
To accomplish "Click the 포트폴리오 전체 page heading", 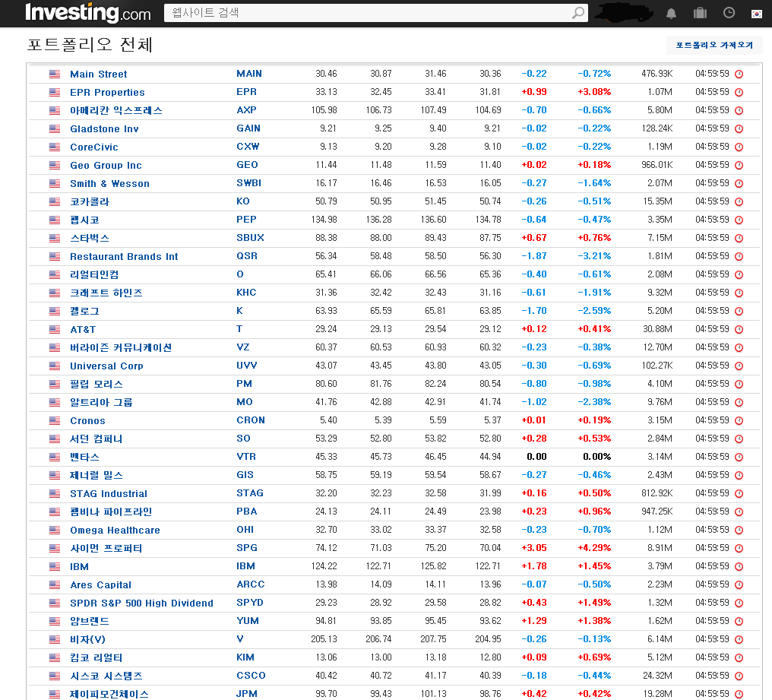I will tap(90, 45).
